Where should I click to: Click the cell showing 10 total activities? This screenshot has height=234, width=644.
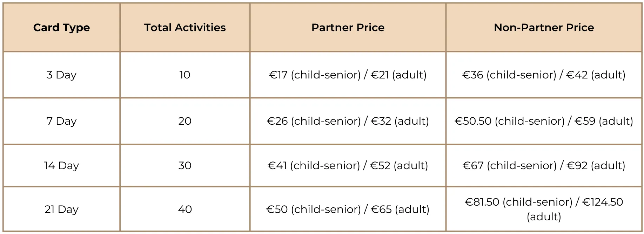[185, 75]
